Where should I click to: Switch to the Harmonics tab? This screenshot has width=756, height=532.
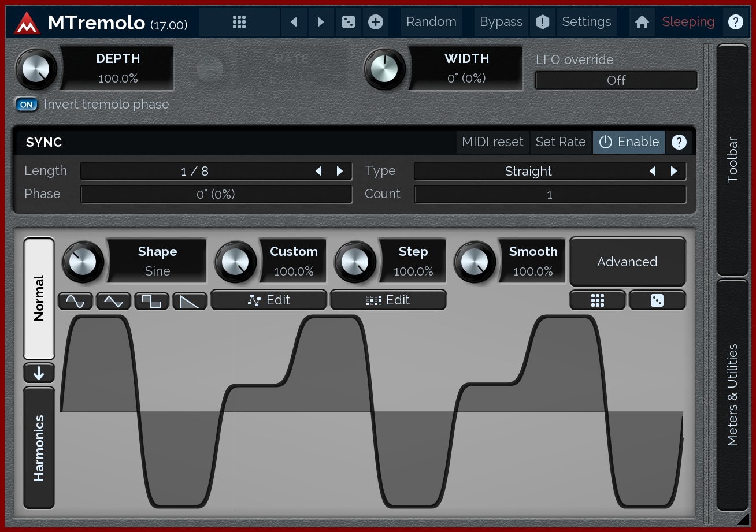click(39, 448)
